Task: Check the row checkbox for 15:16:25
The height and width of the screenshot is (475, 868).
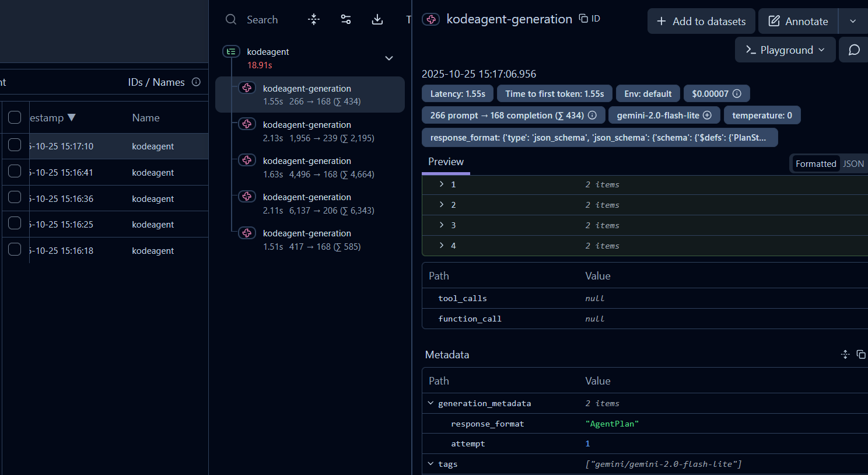Action: [x=15, y=223]
